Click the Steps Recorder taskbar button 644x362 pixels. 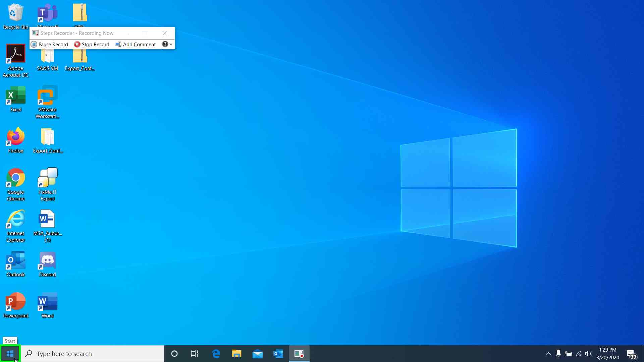(299, 354)
